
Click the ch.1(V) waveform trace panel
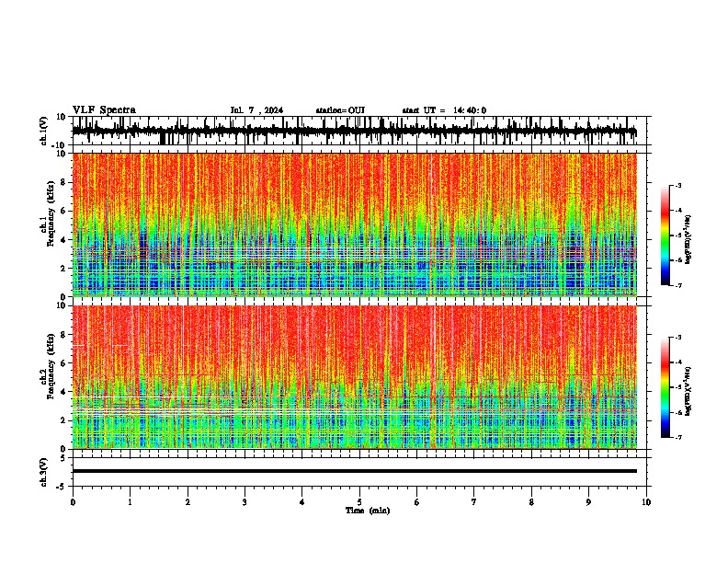[359, 131]
